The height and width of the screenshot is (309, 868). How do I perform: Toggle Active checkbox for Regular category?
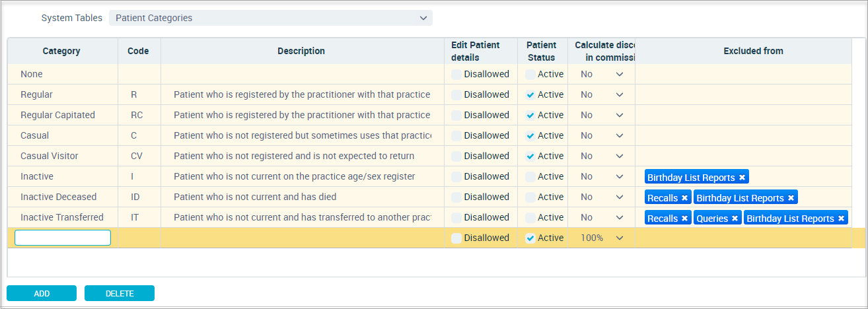point(530,94)
